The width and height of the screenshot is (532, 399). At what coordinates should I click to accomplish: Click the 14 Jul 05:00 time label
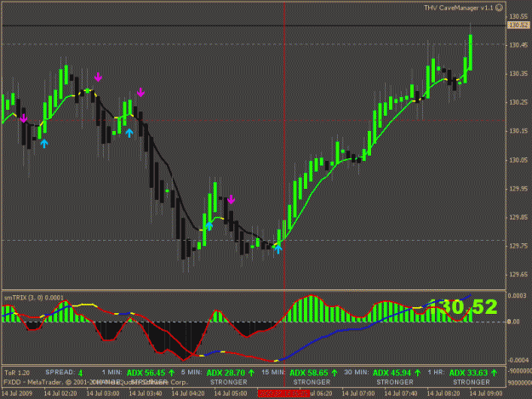tap(231, 394)
